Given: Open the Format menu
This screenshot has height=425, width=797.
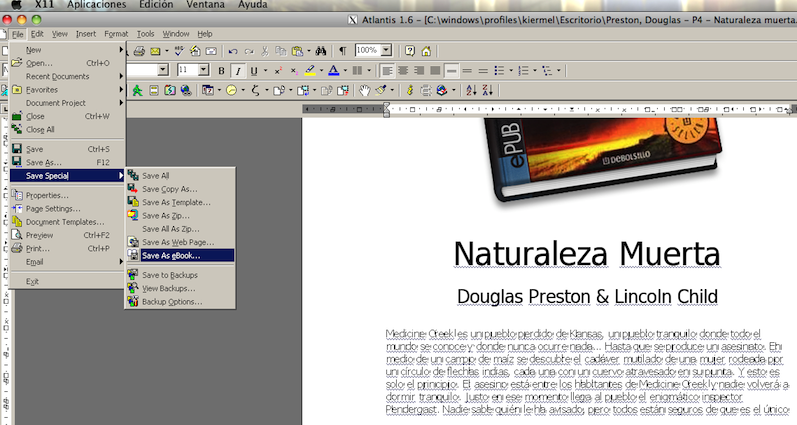Looking at the screenshot, I should click(x=116, y=33).
